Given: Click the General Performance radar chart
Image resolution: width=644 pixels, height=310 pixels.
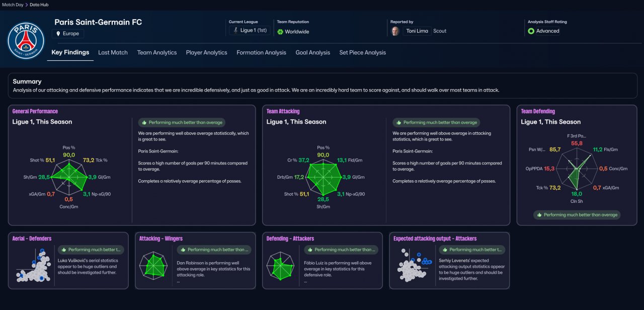Looking at the screenshot, I should click(x=68, y=177).
